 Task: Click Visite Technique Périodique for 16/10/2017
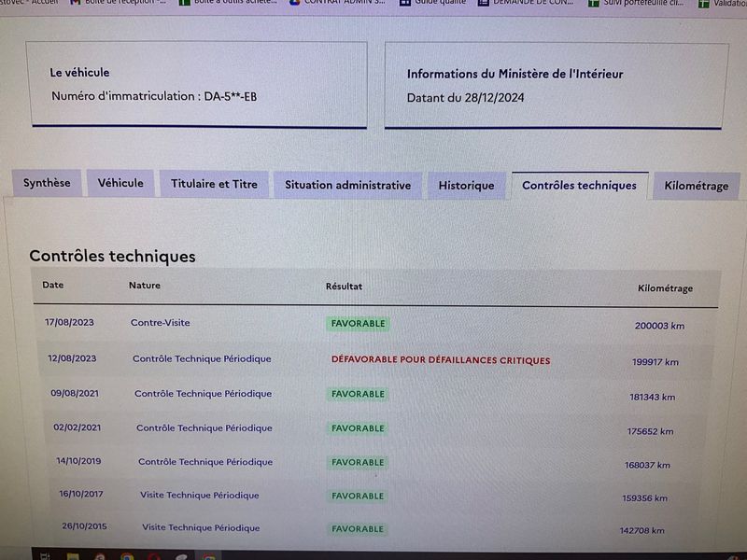200,496
